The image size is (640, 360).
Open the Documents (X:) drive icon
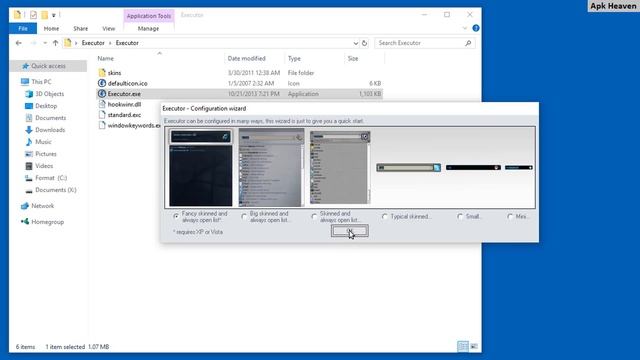tap(29, 190)
